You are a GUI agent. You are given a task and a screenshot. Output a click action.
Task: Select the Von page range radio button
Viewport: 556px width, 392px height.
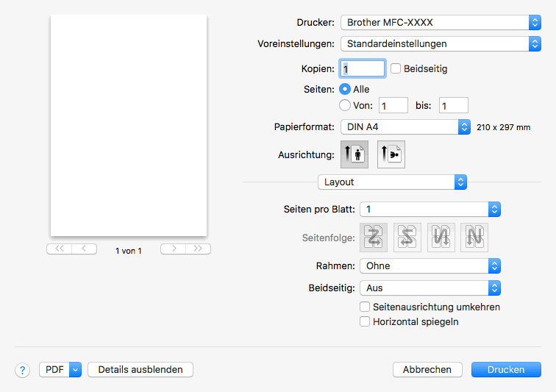point(345,105)
